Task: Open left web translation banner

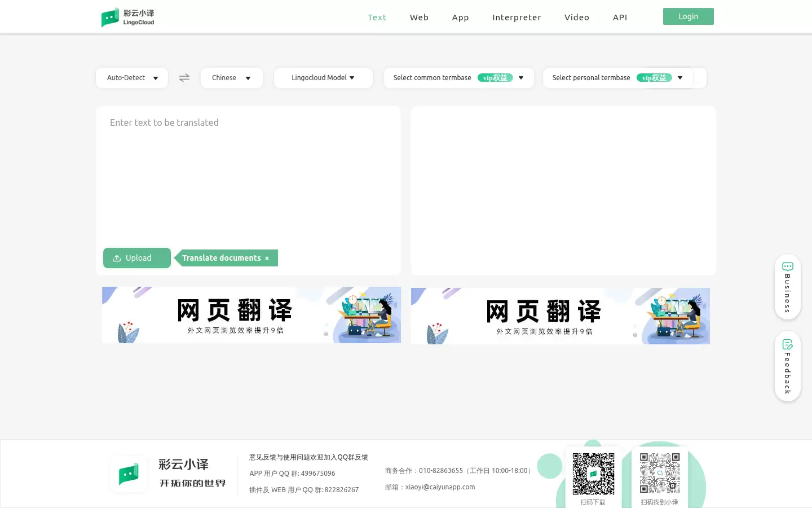Action: click(x=251, y=315)
